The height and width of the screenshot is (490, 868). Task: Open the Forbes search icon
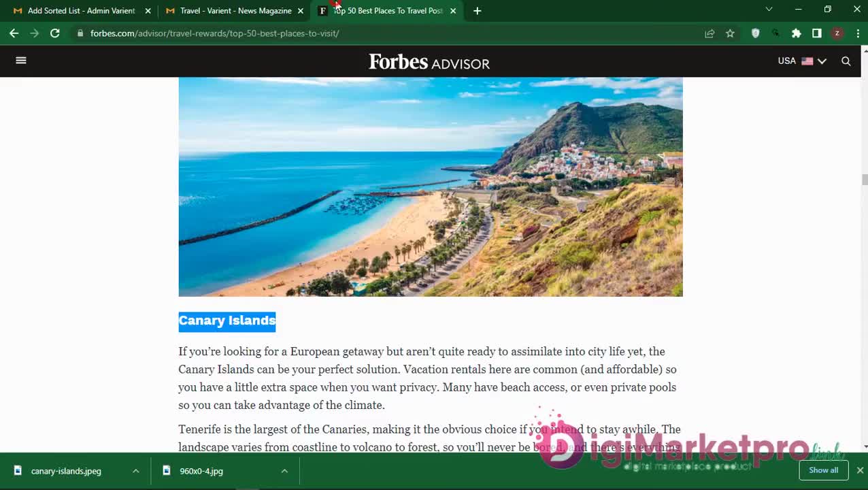pos(846,61)
